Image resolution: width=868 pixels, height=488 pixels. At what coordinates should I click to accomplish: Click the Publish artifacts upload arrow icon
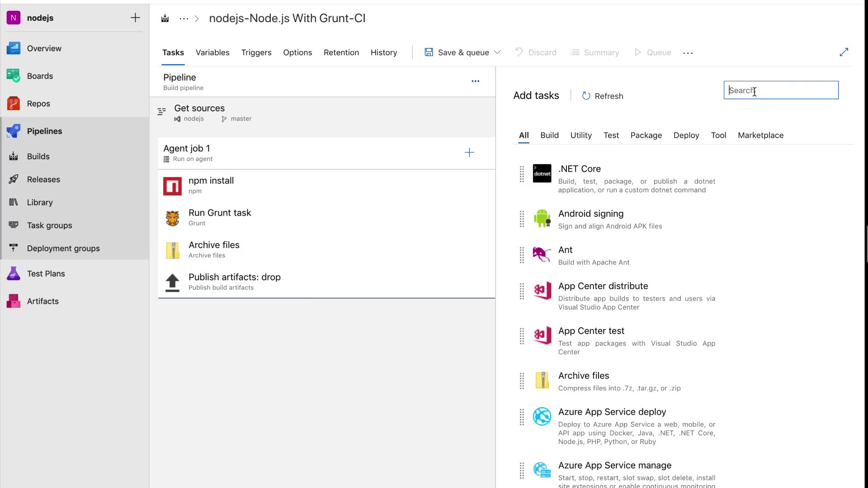(x=172, y=282)
